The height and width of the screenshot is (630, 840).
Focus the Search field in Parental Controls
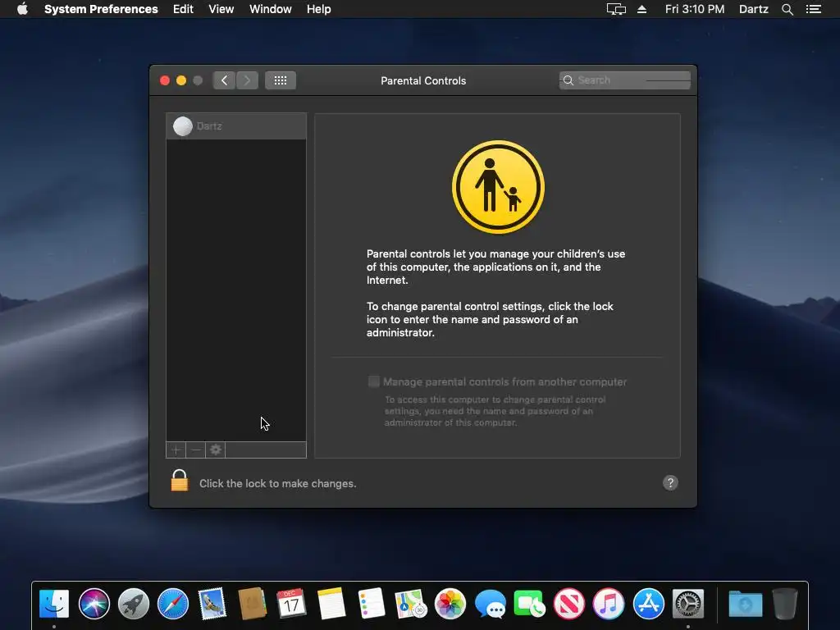click(x=624, y=80)
